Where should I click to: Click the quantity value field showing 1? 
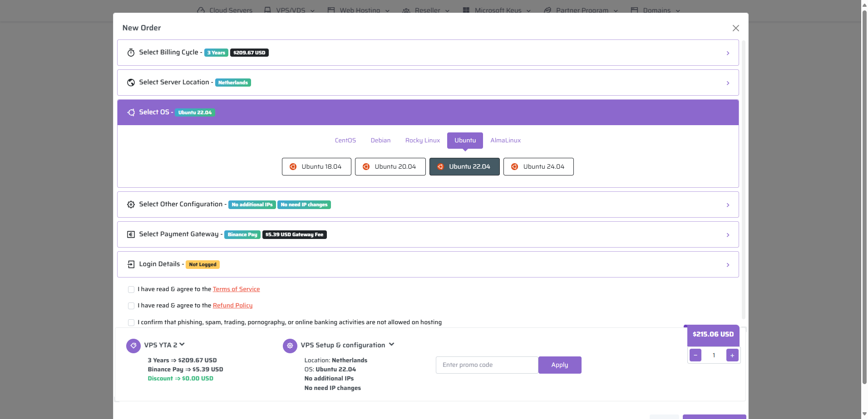(x=714, y=355)
